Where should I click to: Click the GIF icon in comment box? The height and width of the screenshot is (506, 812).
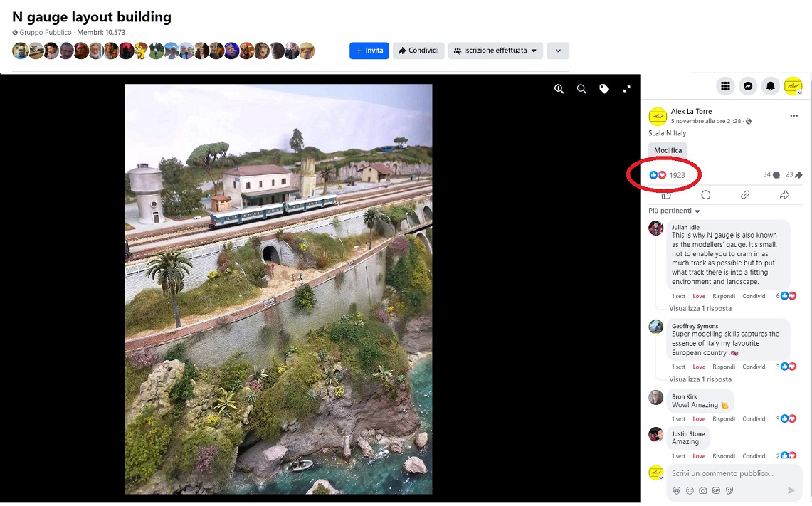click(x=716, y=490)
